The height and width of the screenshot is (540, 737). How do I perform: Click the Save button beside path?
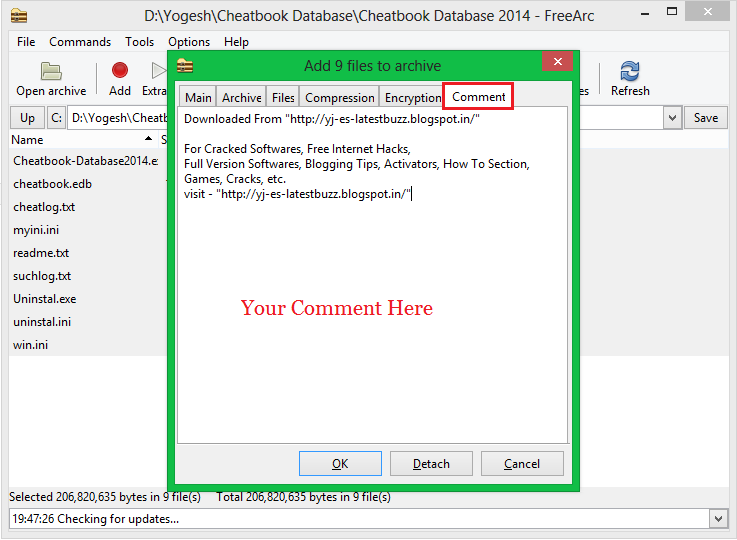pyautogui.click(x=706, y=117)
